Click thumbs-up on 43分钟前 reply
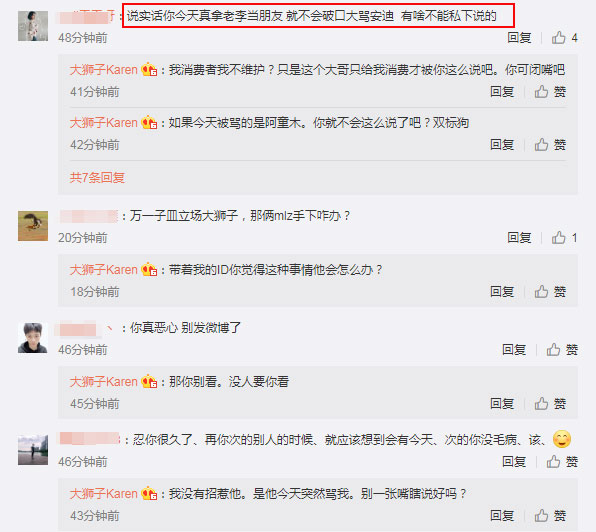The height and width of the screenshot is (532, 596). point(541,515)
